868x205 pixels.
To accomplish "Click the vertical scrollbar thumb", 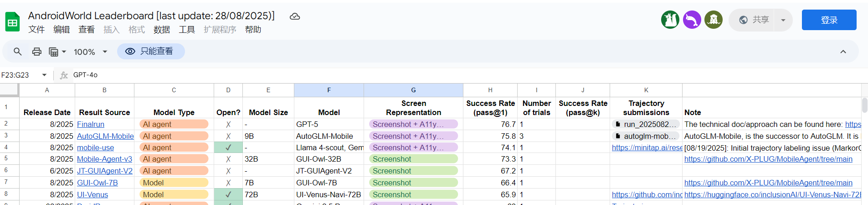I will [864, 105].
